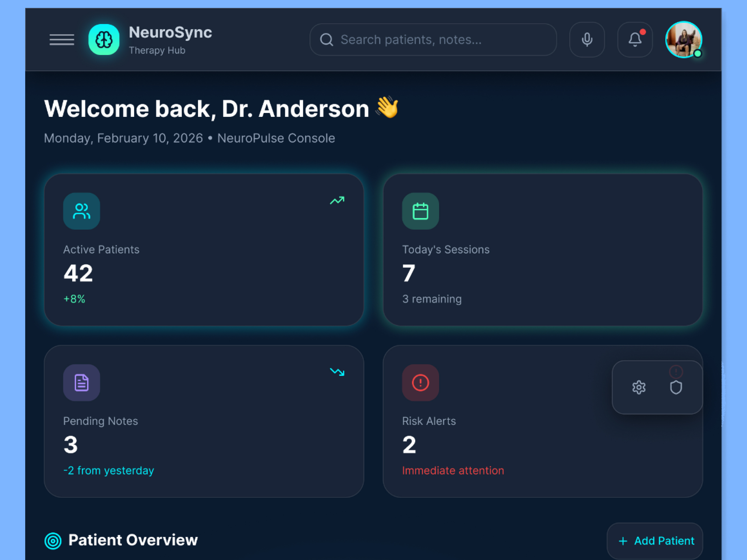The height and width of the screenshot is (560, 747).
Task: Open the Immediate attention risk link
Action: (453, 470)
